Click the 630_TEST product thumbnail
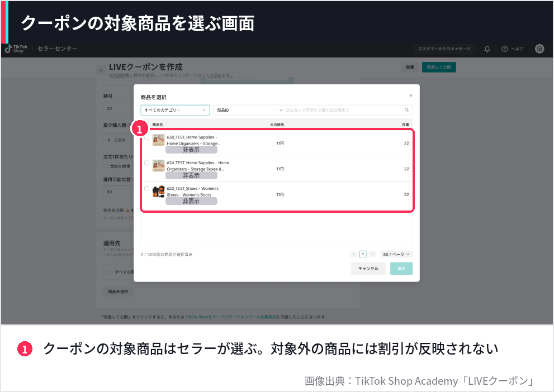Image resolution: width=554 pixels, height=392 pixels. click(x=159, y=140)
